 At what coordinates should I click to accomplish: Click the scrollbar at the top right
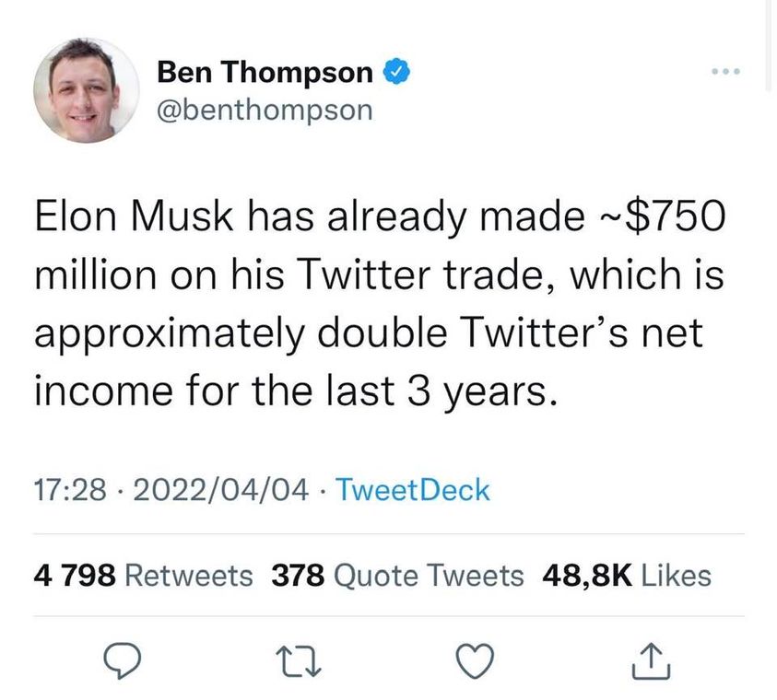coord(769,46)
